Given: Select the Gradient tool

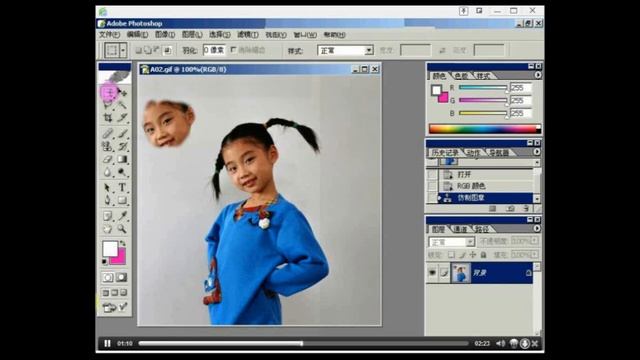Looking at the screenshot, I should (122, 159).
